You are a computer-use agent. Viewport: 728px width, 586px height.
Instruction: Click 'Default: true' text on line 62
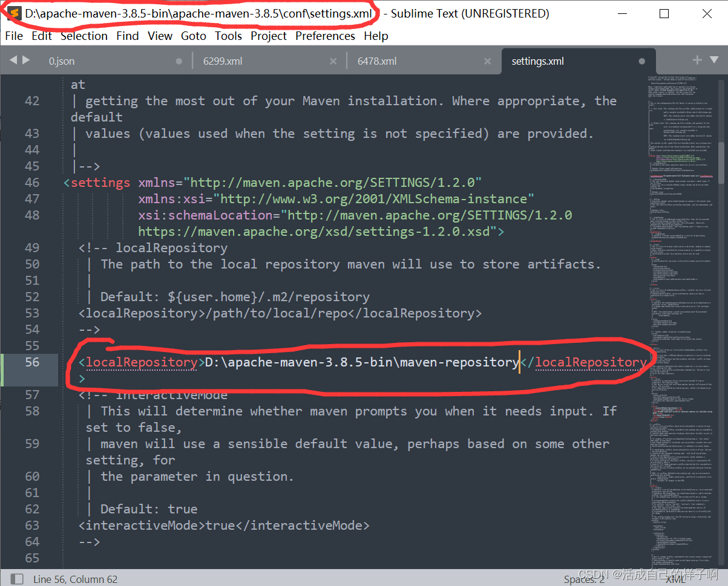(149, 509)
